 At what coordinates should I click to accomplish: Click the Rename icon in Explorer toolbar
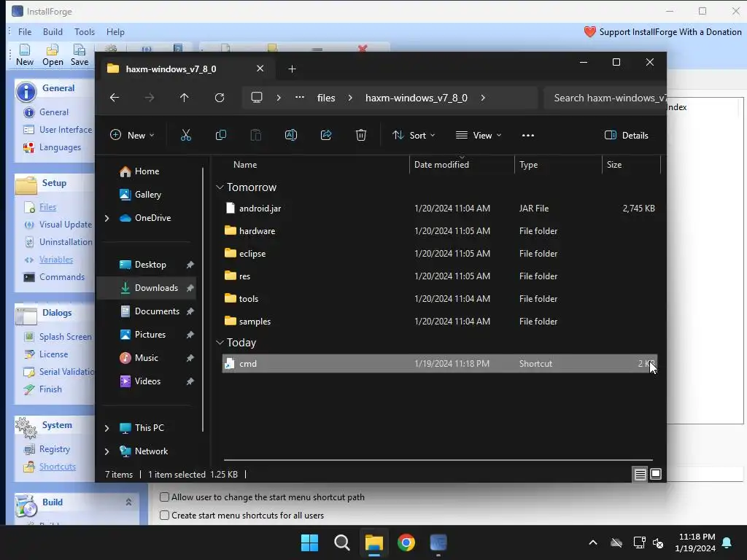291,135
